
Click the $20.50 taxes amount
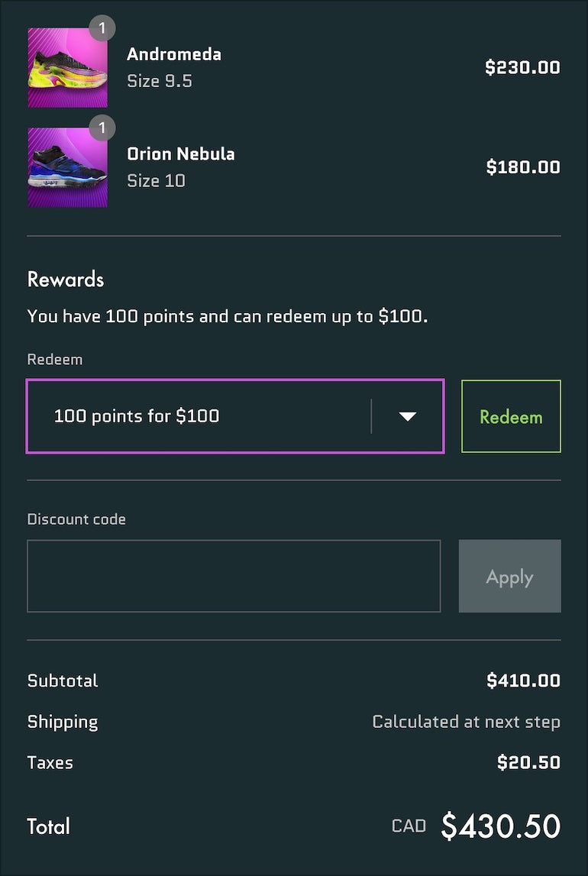click(x=528, y=762)
